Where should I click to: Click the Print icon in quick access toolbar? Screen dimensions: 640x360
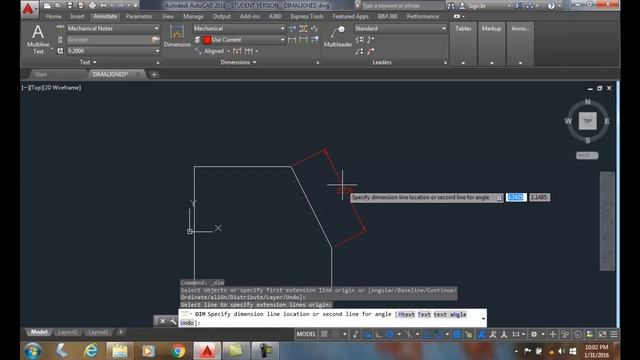click(x=92, y=6)
